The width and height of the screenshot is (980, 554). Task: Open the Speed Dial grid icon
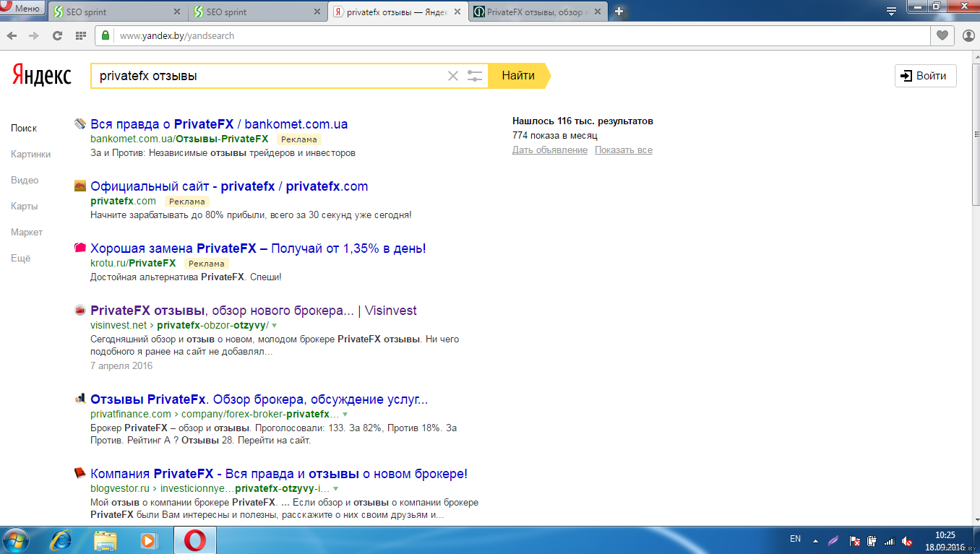80,35
